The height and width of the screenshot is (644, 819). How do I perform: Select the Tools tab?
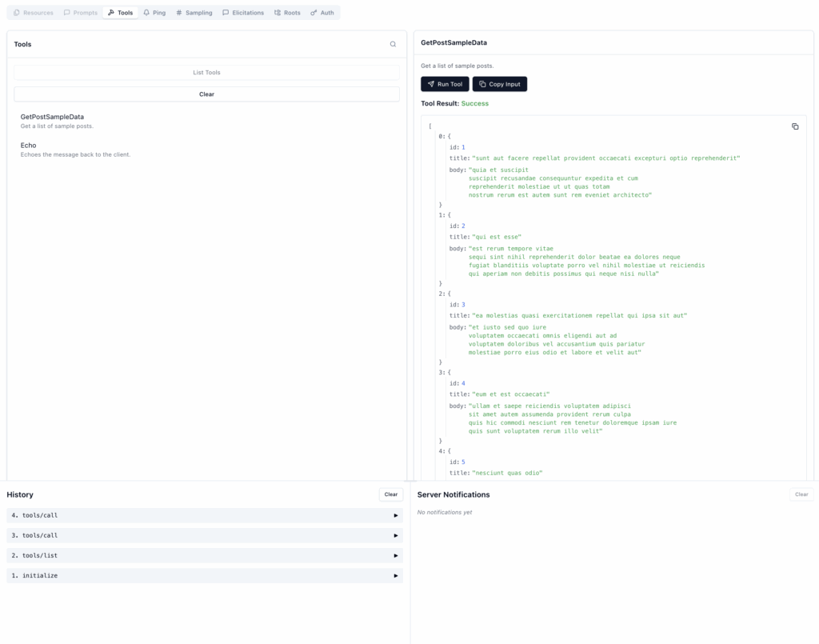(121, 13)
